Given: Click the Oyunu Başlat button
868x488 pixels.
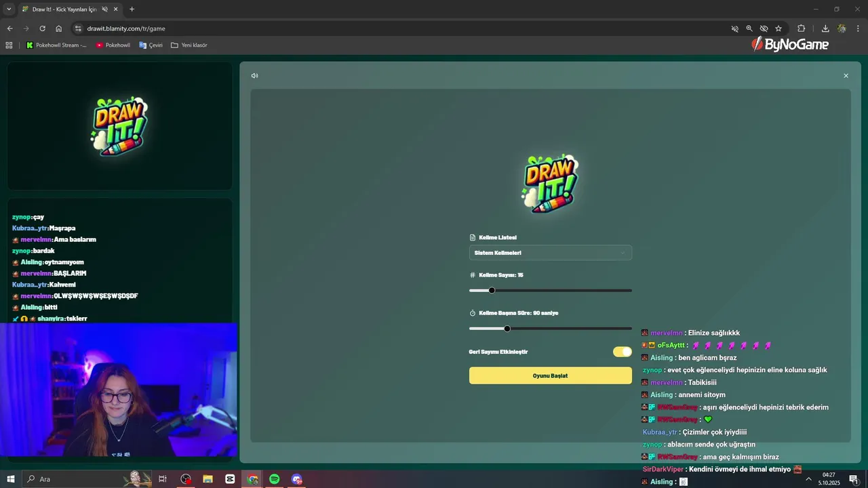Looking at the screenshot, I should (551, 375).
